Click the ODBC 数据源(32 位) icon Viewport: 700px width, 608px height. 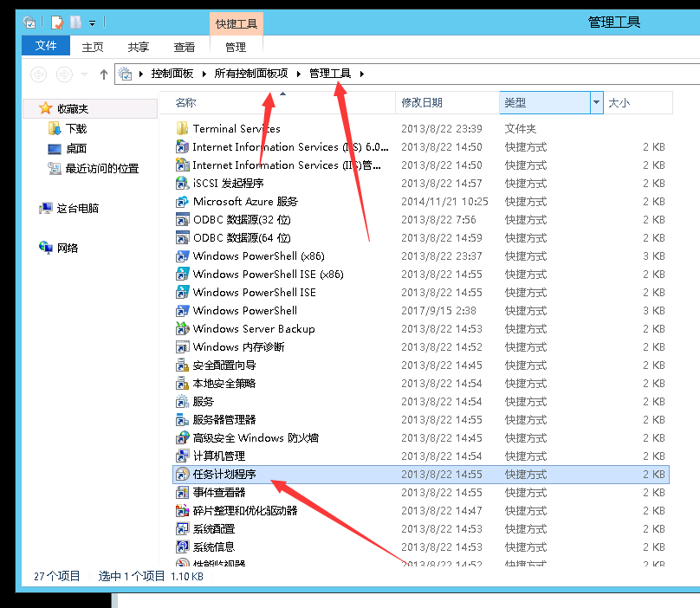click(182, 220)
